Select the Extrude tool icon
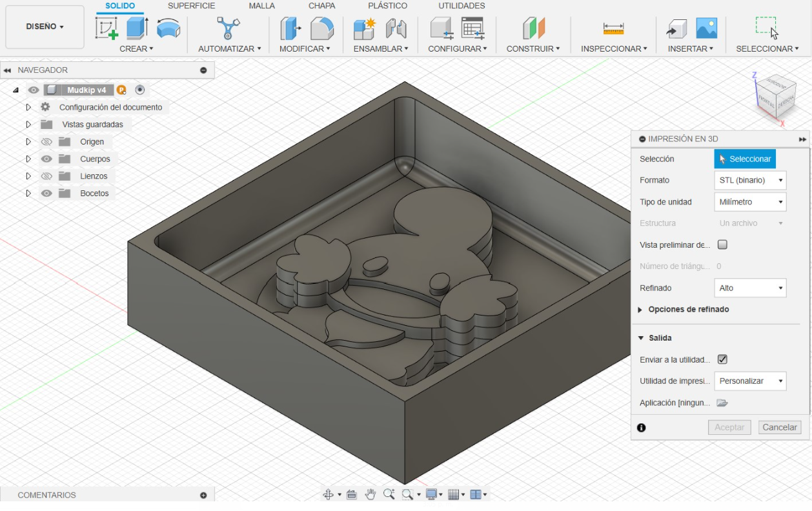 click(x=137, y=28)
